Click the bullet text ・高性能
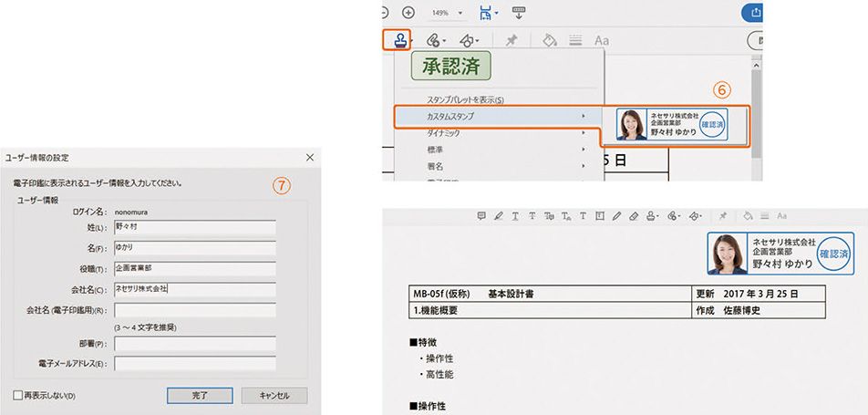The image size is (868, 415). 436,375
